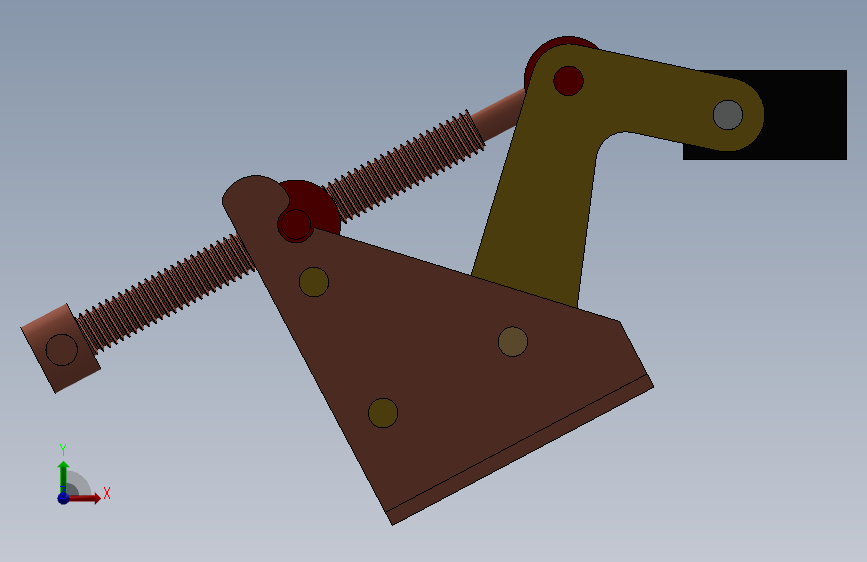Pick the dark red pivot pin on the lever
The width and height of the screenshot is (867, 562).
(568, 81)
